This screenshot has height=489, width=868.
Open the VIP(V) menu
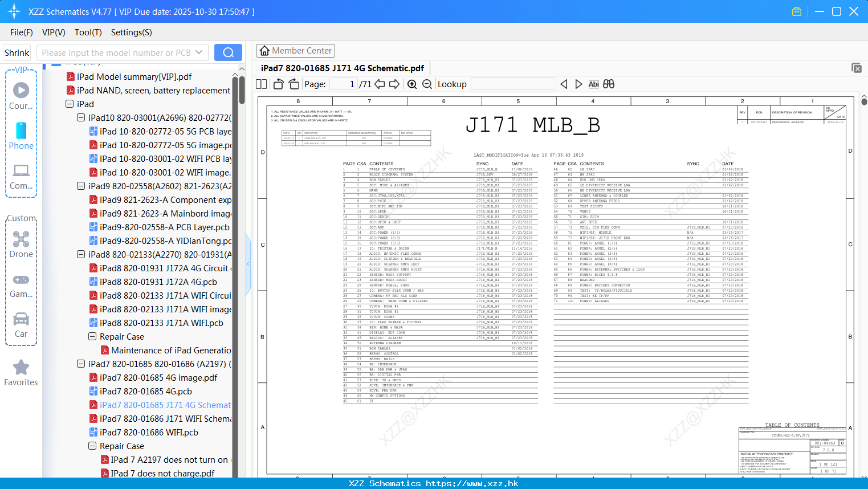[x=54, y=32]
